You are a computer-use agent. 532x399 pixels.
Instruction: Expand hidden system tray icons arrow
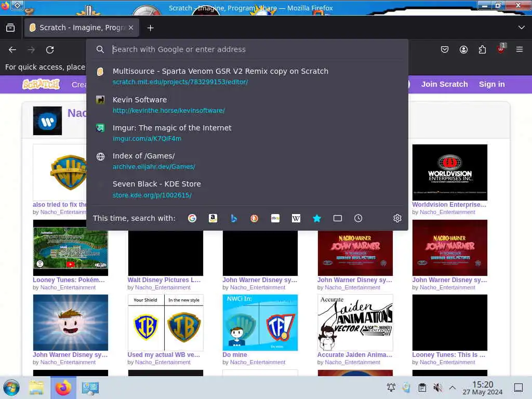point(453,388)
